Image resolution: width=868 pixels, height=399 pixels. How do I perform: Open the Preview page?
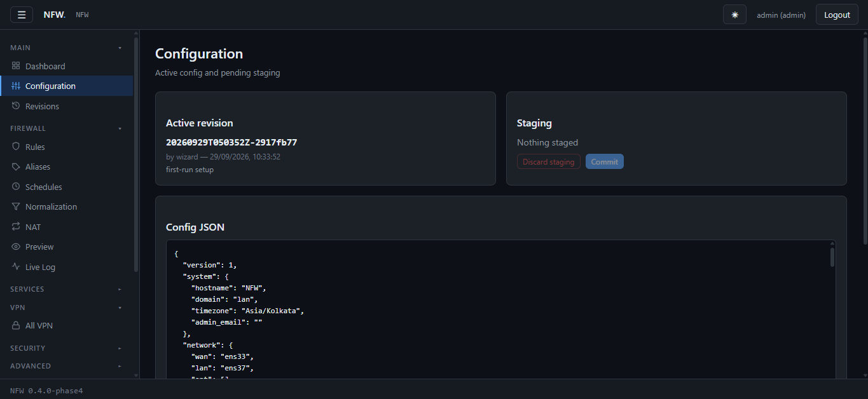(x=66, y=247)
